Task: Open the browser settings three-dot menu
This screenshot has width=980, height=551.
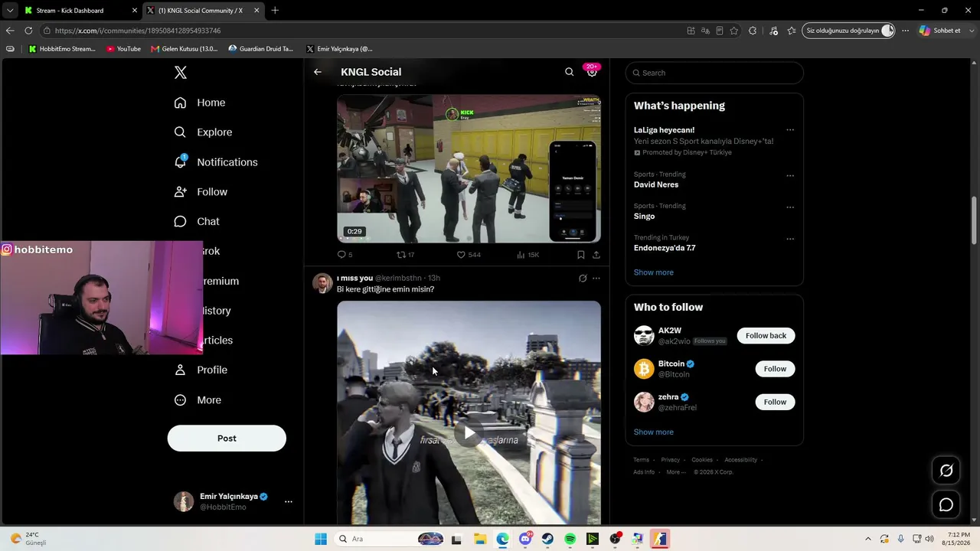Action: click(905, 31)
